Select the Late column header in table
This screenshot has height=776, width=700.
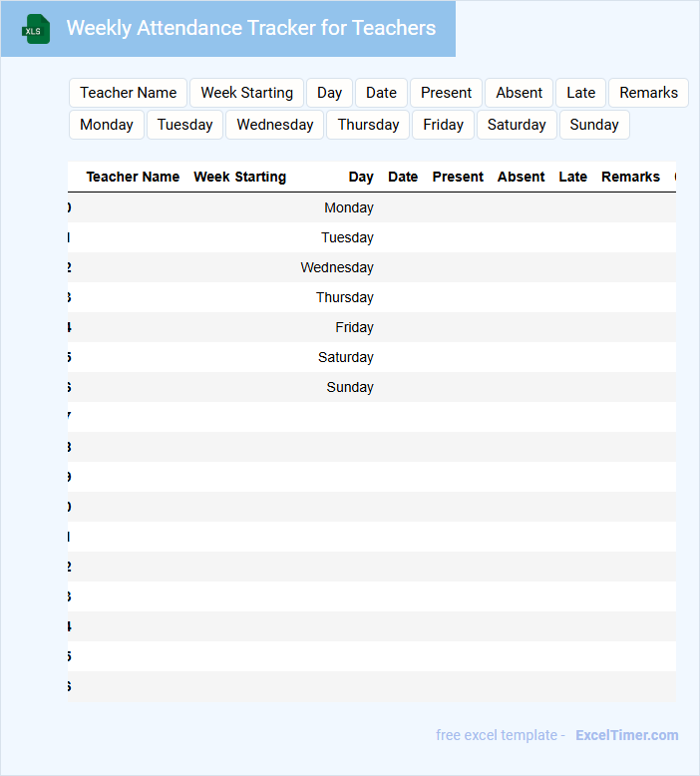click(x=572, y=177)
